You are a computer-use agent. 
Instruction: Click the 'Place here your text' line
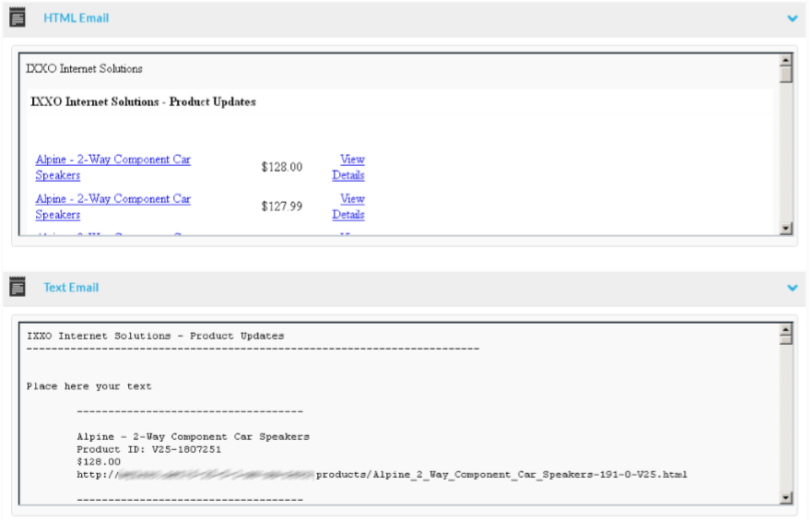(88, 386)
